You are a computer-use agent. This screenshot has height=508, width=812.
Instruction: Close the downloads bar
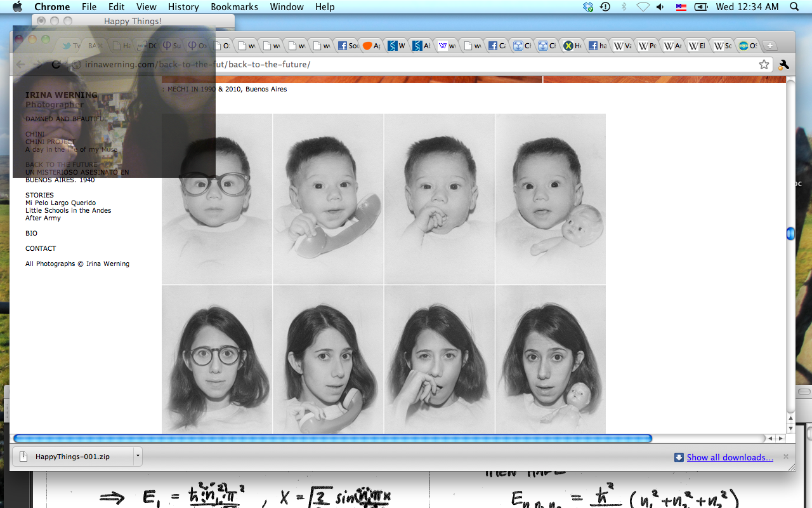click(786, 457)
